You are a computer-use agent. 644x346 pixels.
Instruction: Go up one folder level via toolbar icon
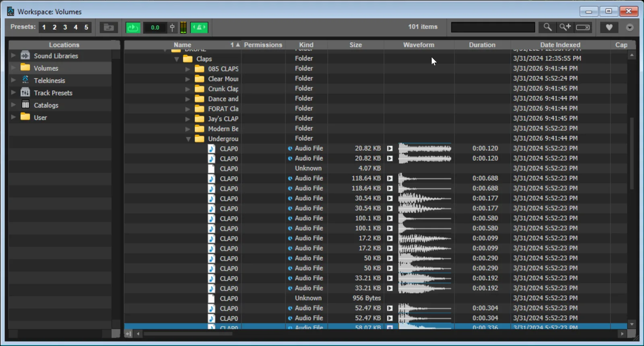point(109,27)
